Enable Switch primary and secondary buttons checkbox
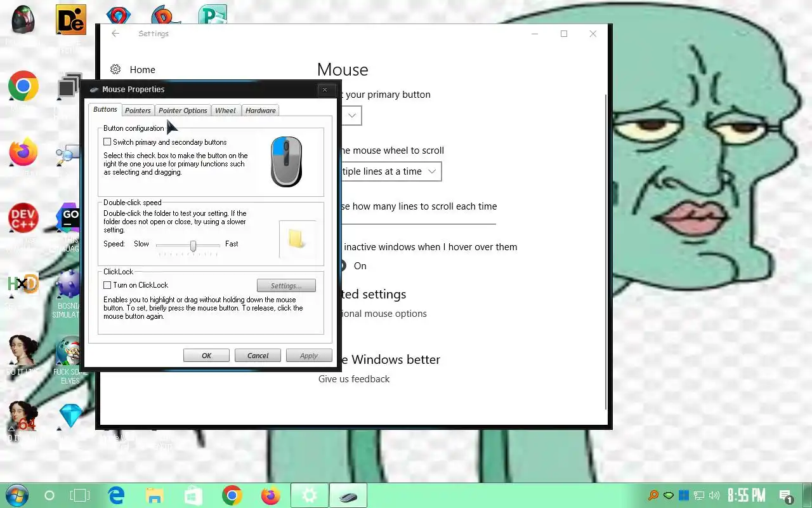 pyautogui.click(x=107, y=142)
